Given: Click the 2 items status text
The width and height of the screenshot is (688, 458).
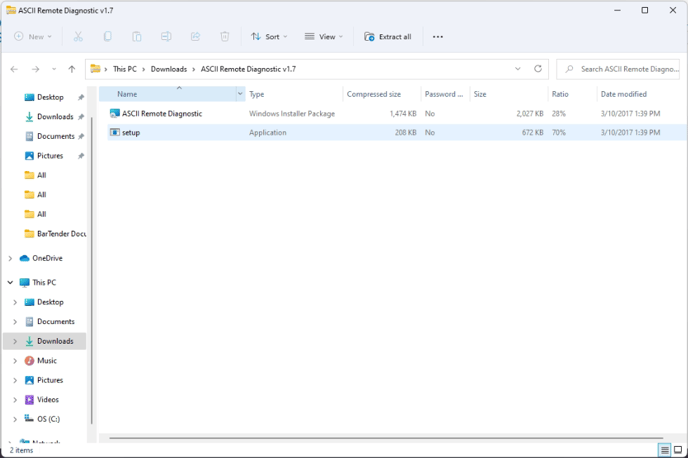Looking at the screenshot, I should pyautogui.click(x=22, y=450).
